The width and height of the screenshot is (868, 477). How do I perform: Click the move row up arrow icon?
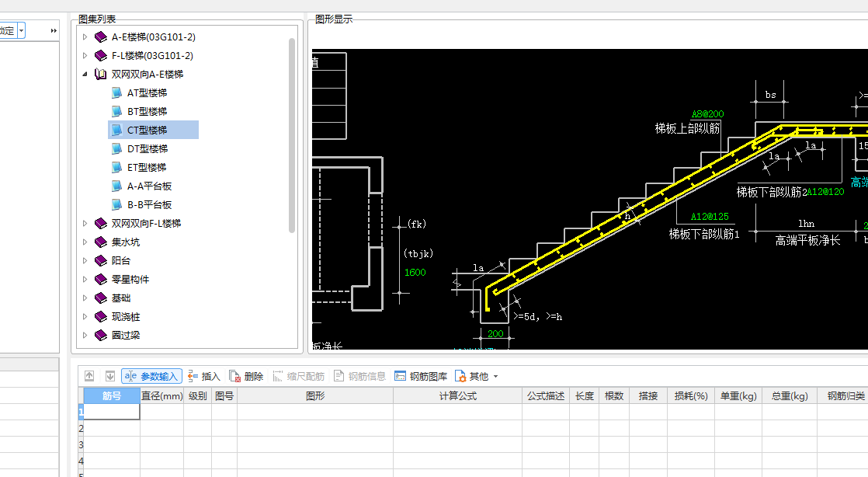pyautogui.click(x=89, y=376)
